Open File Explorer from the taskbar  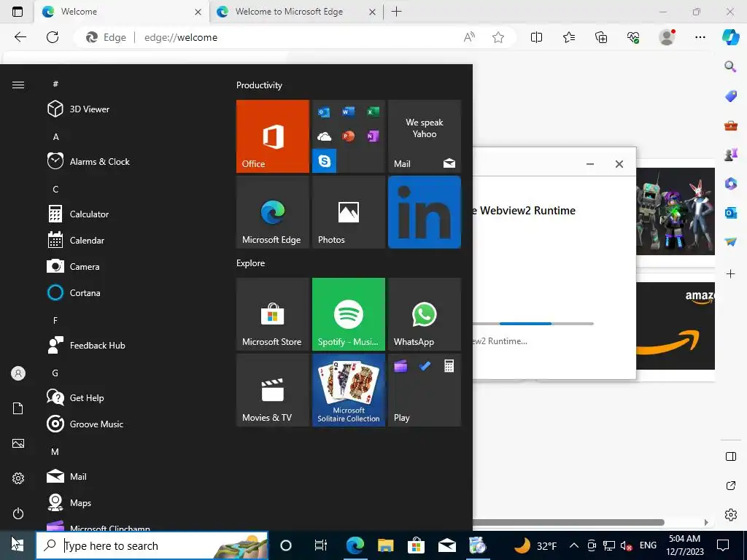pos(385,545)
